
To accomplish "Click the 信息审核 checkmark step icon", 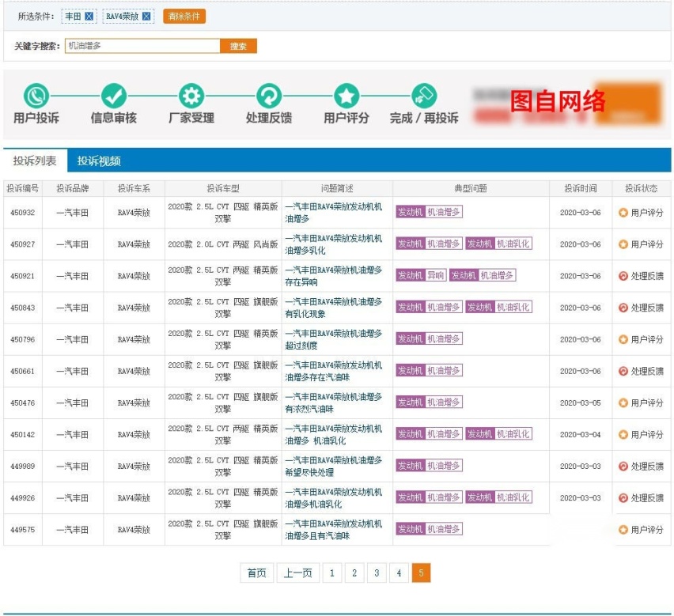I will [114, 96].
